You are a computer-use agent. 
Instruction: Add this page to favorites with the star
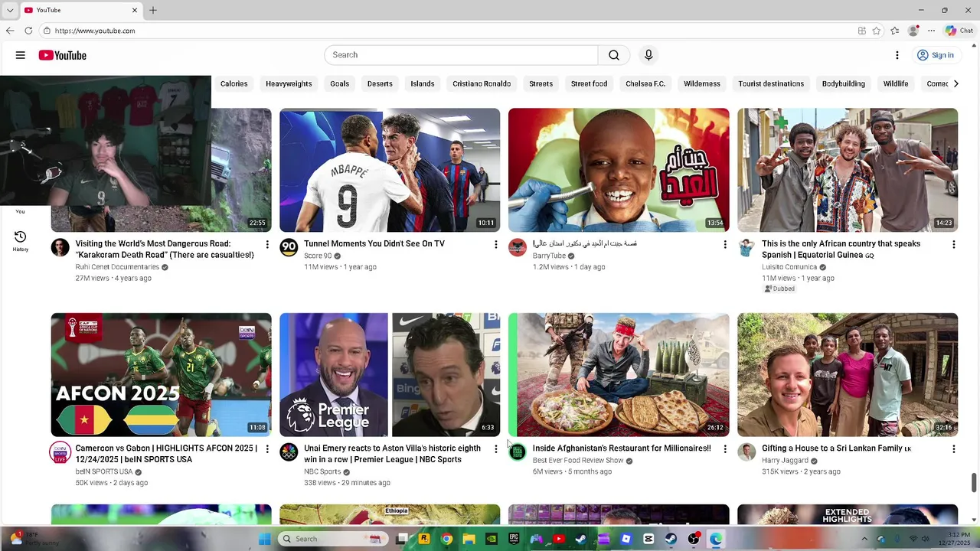(x=877, y=31)
